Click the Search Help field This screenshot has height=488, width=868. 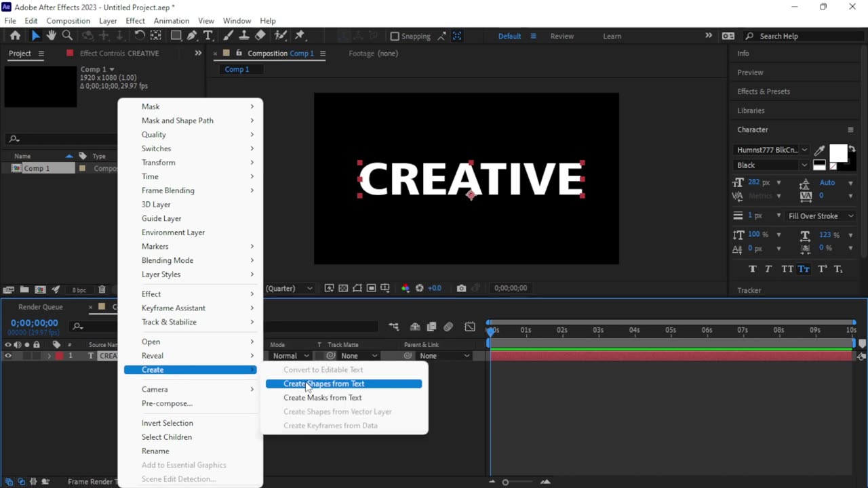click(x=804, y=36)
